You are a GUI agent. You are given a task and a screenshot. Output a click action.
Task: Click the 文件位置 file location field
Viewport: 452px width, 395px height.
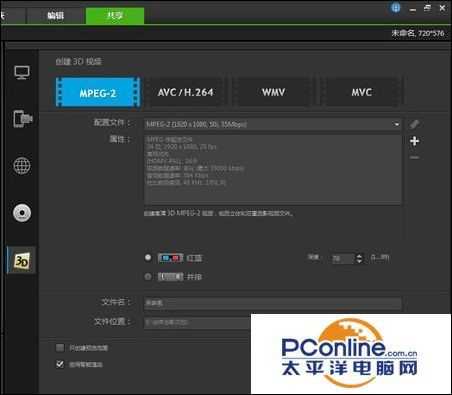tap(197, 322)
